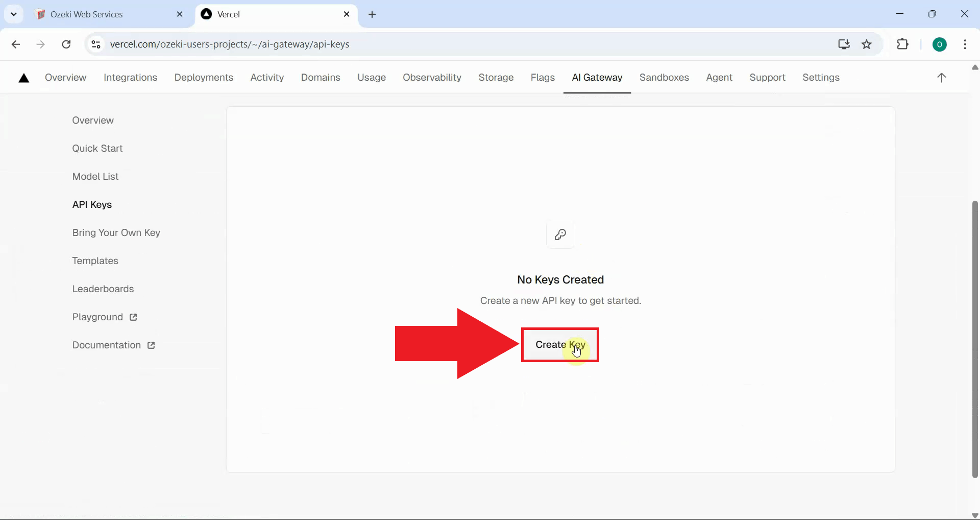
Task: Click the key icon above No Keys Created
Action: 560,234
